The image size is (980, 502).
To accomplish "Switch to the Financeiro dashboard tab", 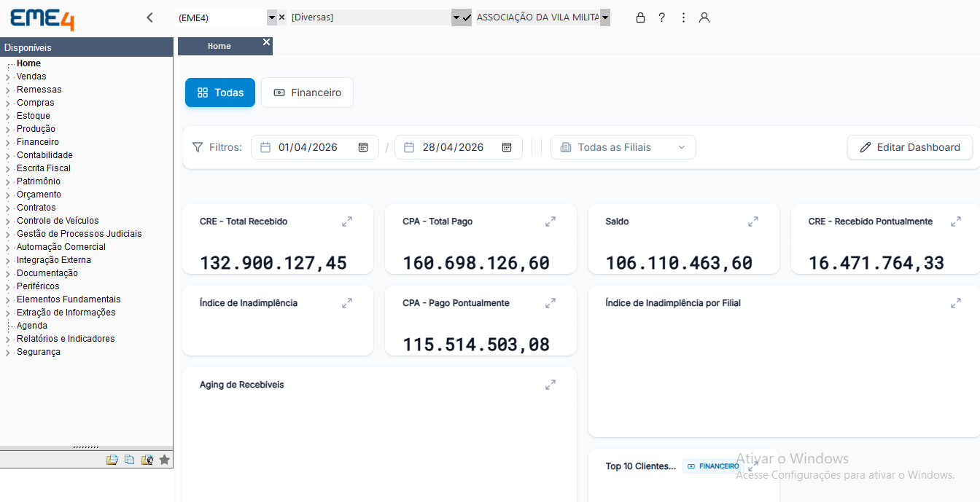I will 307,93.
